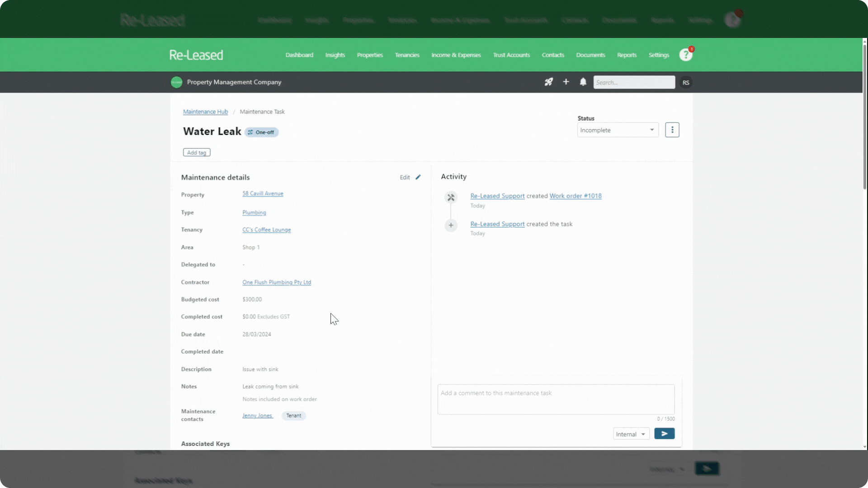
Task: Click the Add tag button
Action: pos(197,152)
